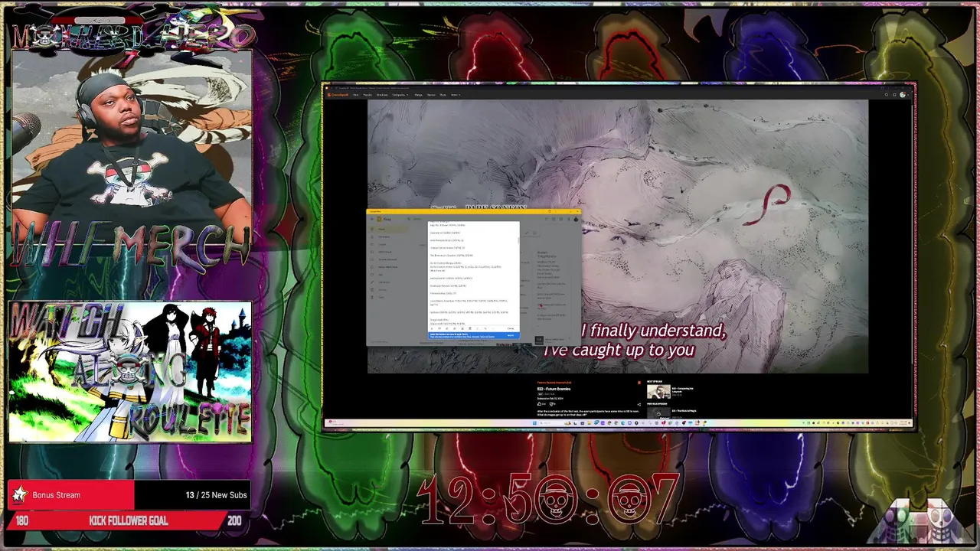Viewport: 980px width, 551px height.
Task: Open the Manga link in Crunchyroll navigation
Action: tap(420, 95)
